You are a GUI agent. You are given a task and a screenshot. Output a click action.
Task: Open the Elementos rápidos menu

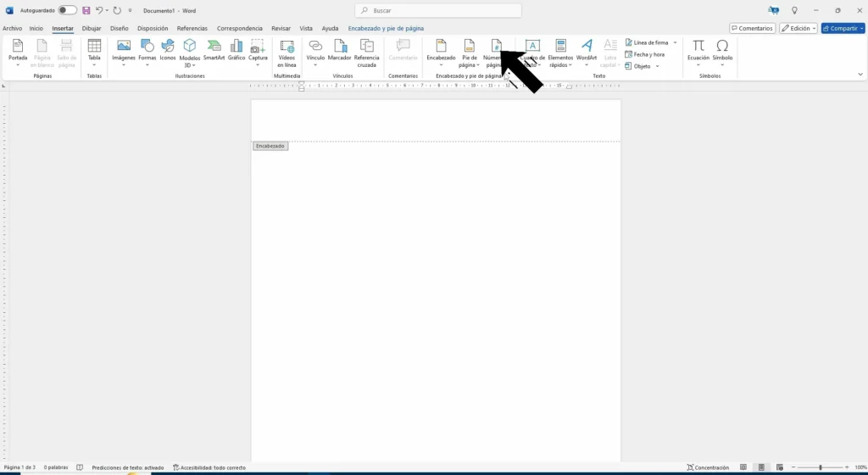pyautogui.click(x=561, y=53)
